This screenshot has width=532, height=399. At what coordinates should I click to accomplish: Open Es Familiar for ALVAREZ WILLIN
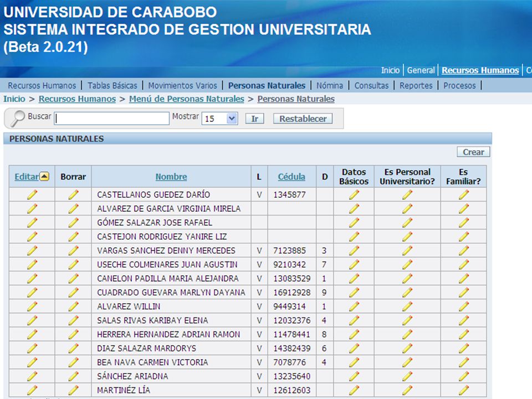463,306
